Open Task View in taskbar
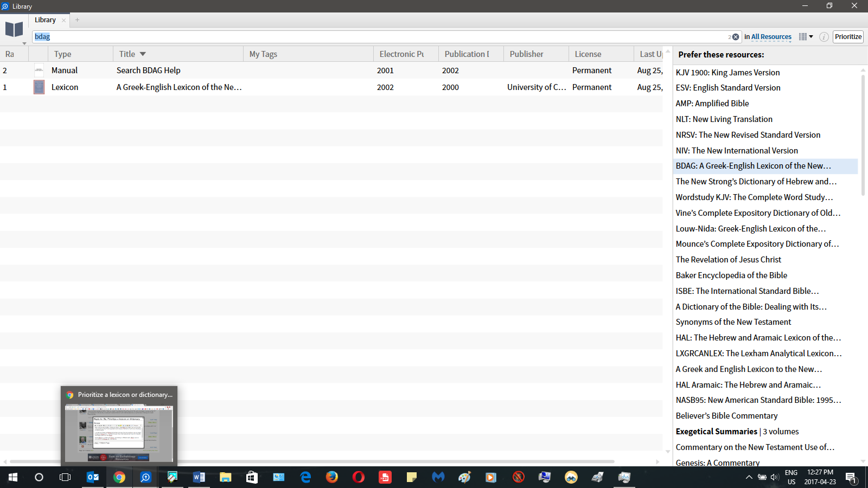 point(65,477)
